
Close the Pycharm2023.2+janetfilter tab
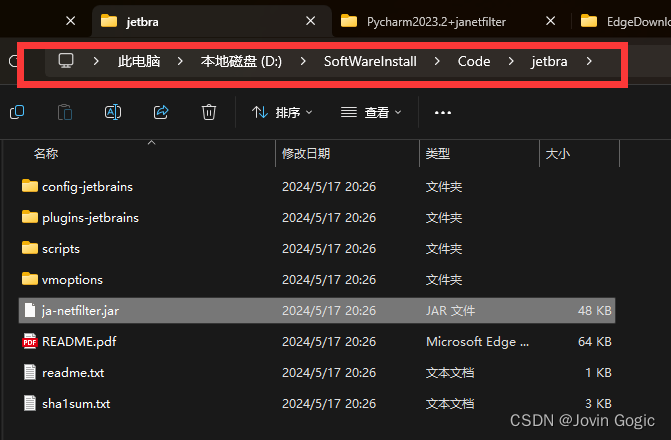pyautogui.click(x=551, y=21)
